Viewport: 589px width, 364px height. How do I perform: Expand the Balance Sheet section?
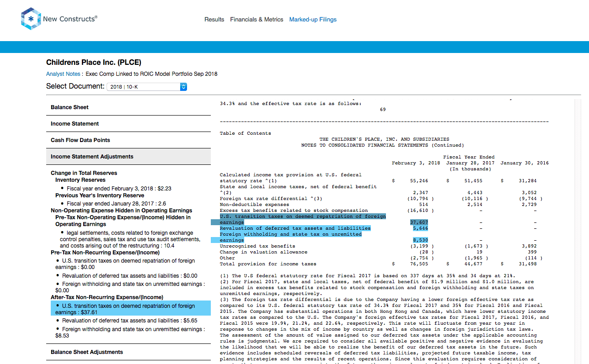(129, 107)
